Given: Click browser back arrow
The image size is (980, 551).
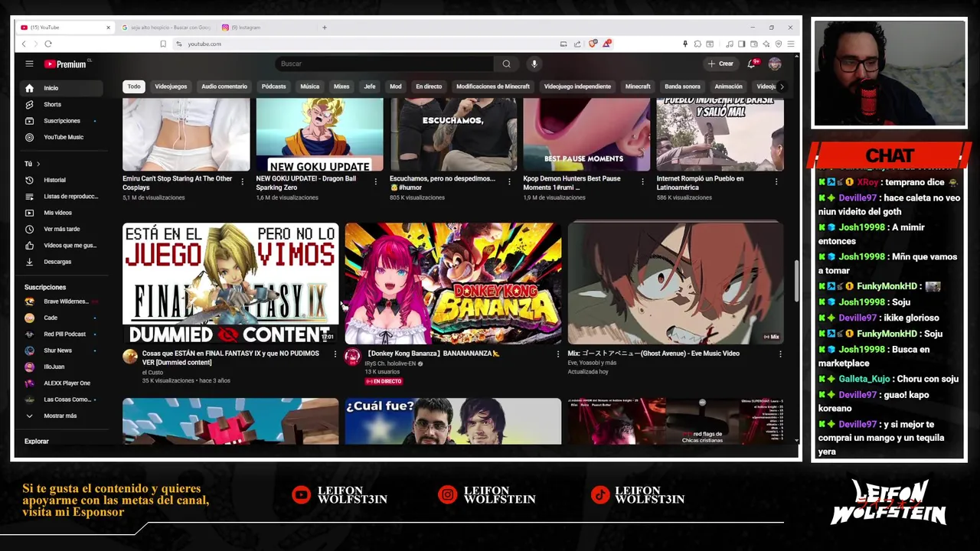Looking at the screenshot, I should pos(24,44).
